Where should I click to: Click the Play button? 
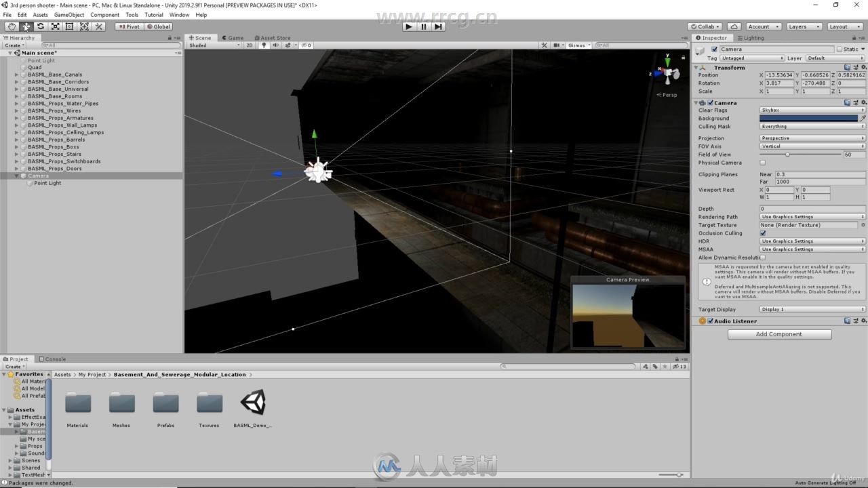pos(408,26)
